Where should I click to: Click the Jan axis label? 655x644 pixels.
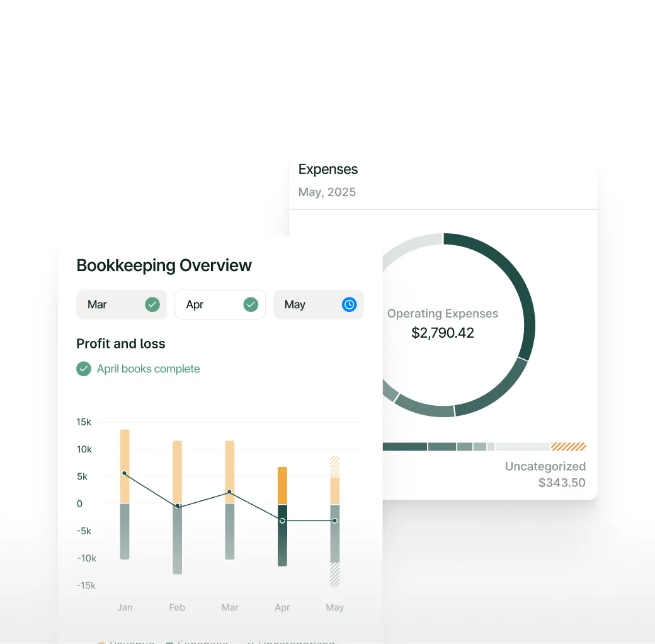pyautogui.click(x=125, y=607)
